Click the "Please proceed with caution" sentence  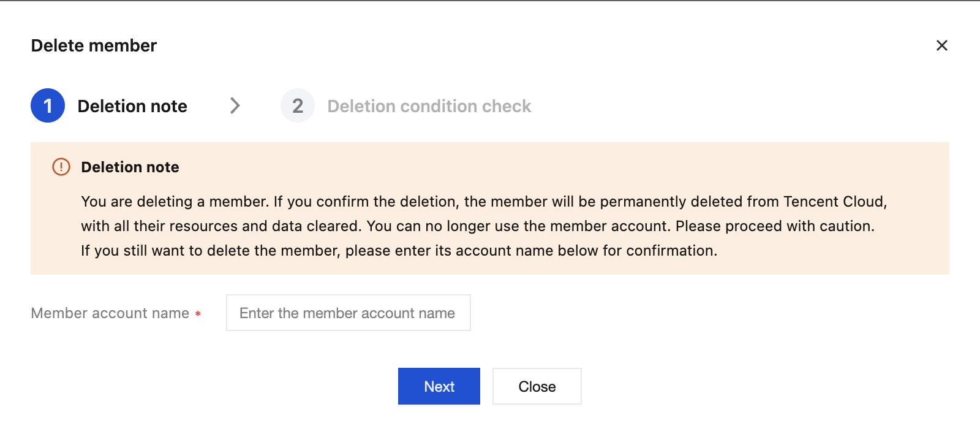pos(774,226)
